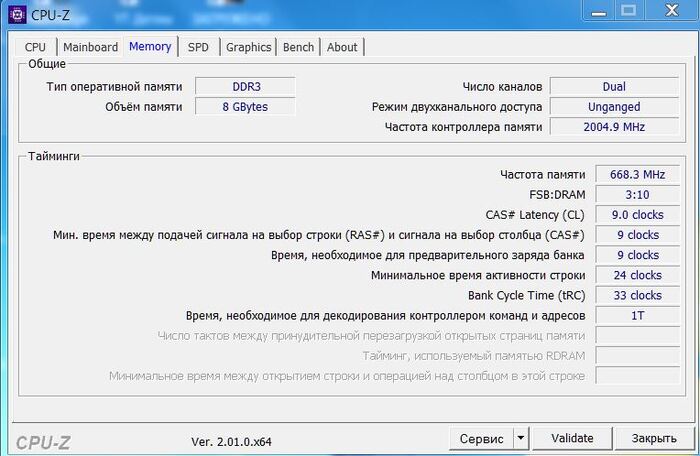700x456 pixels.
Task: Click the Частота контроллера памяти label
Action: 463,127
